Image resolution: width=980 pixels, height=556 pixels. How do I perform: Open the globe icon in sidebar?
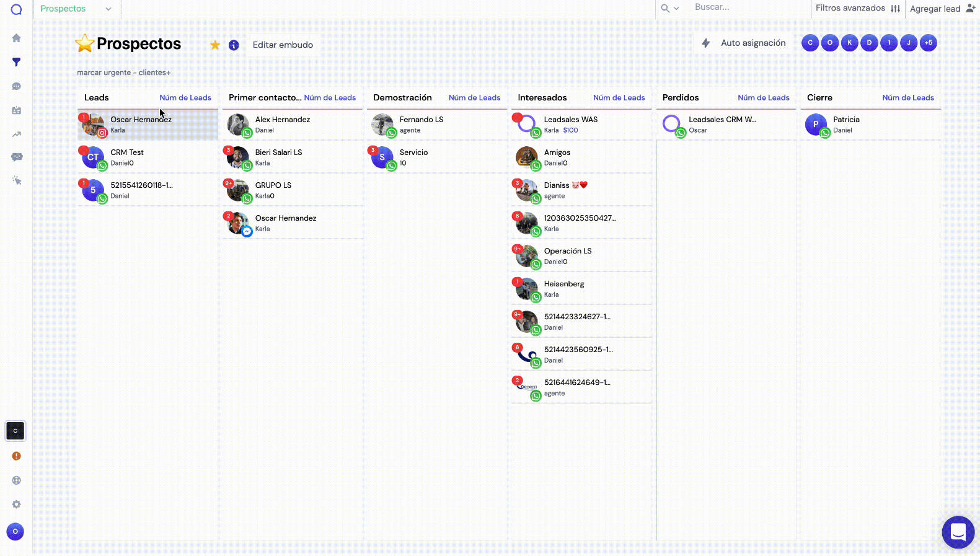[17, 480]
